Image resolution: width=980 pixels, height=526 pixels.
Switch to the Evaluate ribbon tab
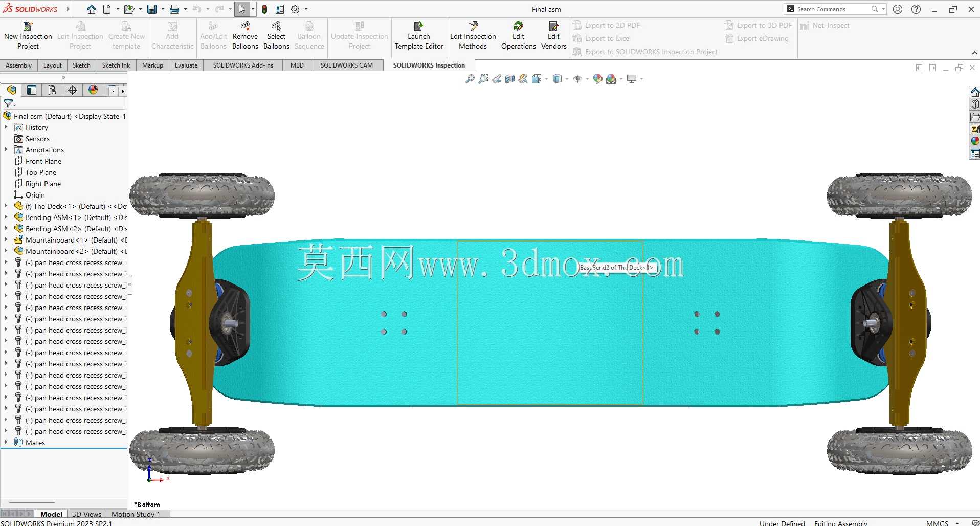(x=186, y=65)
